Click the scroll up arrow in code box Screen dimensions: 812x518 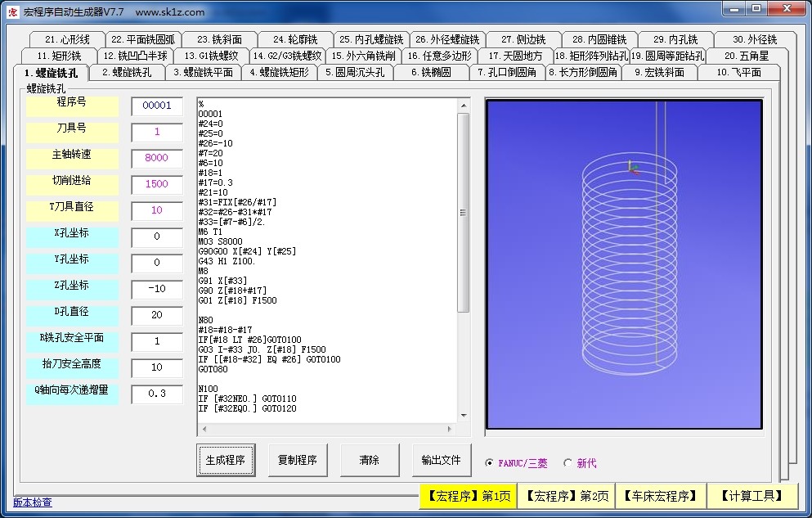[463, 106]
